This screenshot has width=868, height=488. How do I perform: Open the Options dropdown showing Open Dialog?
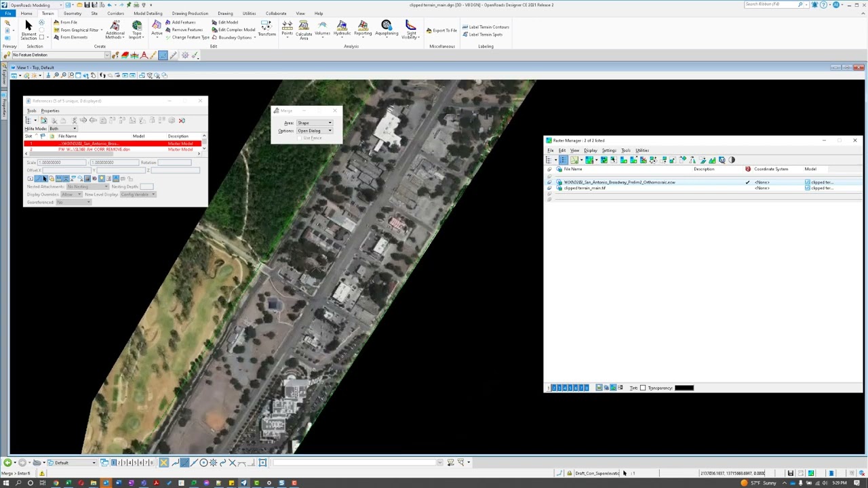[x=315, y=131]
